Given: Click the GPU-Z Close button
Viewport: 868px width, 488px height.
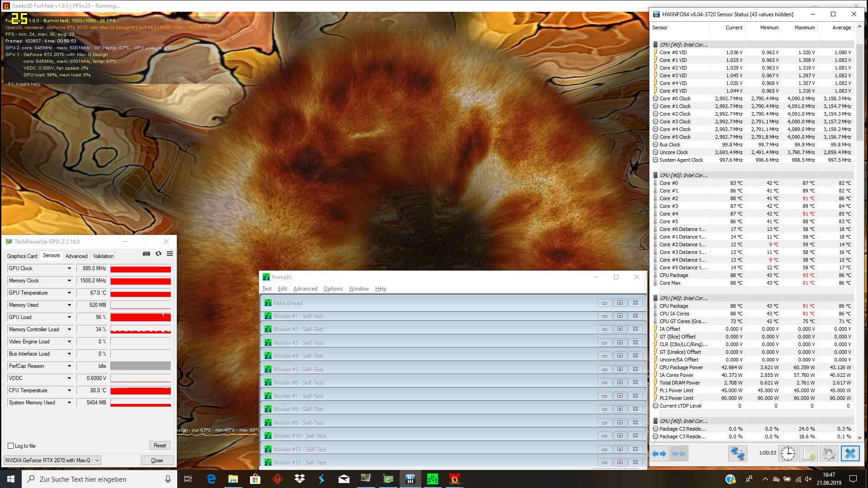Looking at the screenshot, I should pos(157,460).
